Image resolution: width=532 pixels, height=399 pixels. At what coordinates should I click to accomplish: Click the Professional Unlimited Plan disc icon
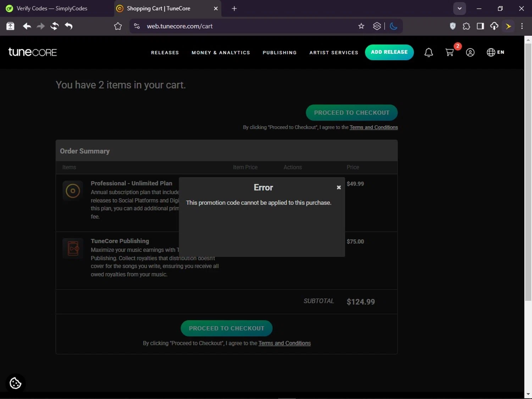coord(73,191)
